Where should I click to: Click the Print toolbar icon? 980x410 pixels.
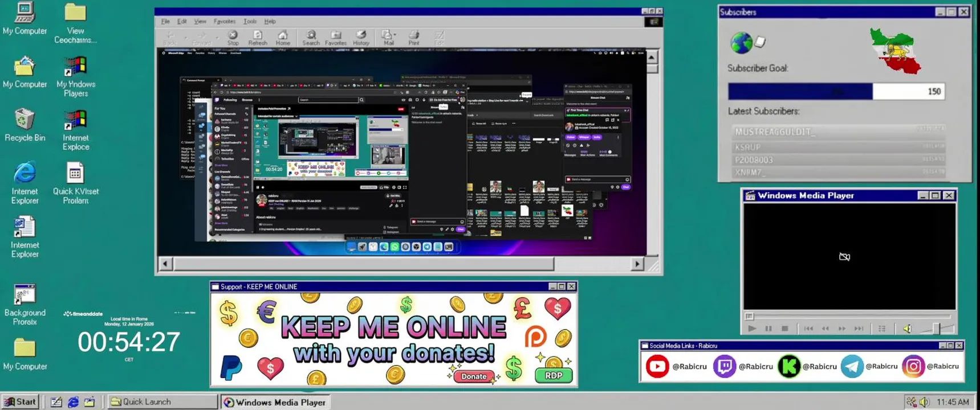tap(414, 38)
